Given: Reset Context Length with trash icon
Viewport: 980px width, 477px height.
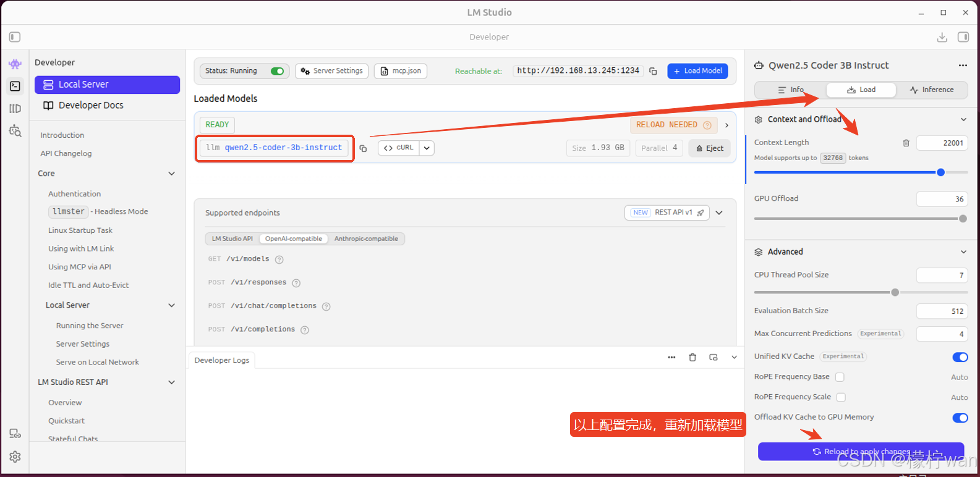Looking at the screenshot, I should (x=906, y=143).
